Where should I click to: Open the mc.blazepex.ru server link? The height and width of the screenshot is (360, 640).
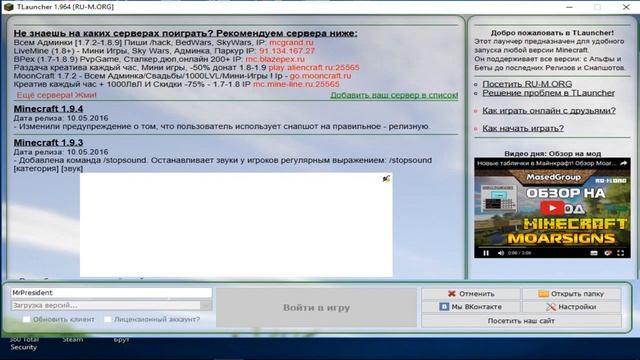pyautogui.click(x=275, y=59)
